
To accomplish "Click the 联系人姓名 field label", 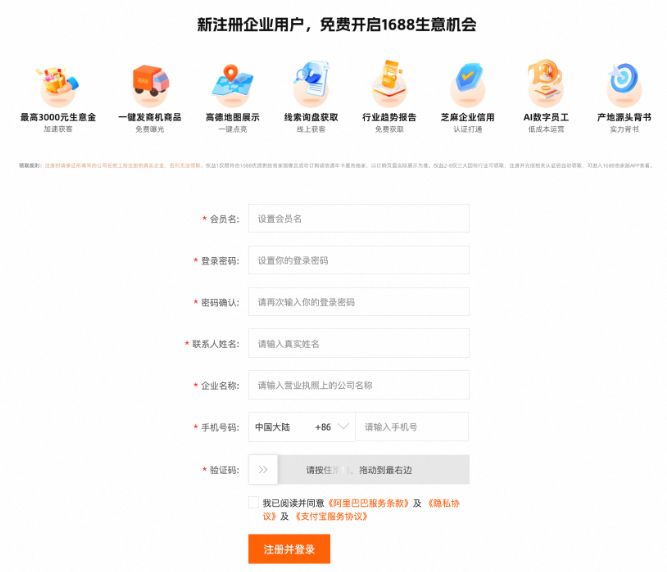I will coord(216,344).
